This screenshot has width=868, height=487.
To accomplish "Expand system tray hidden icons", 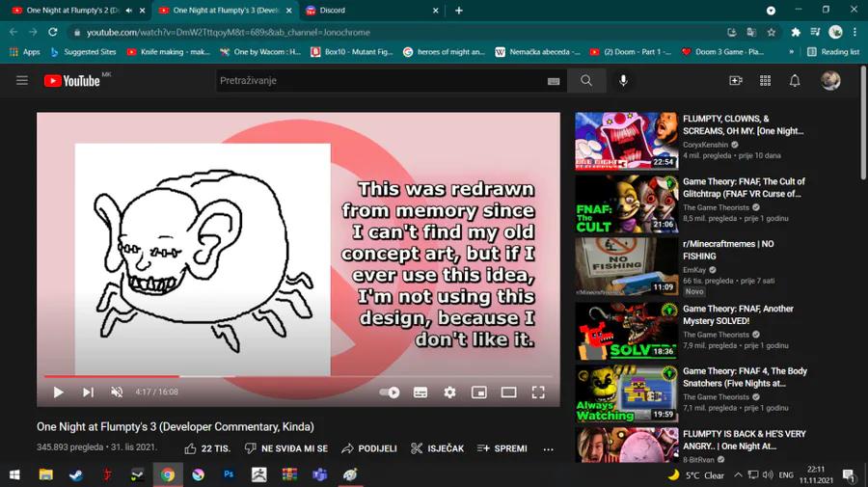I will 738,474.
